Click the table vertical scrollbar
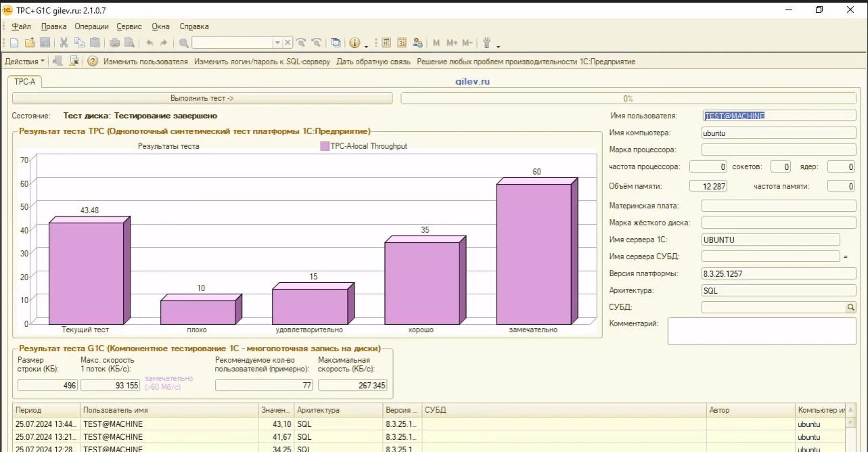This screenshot has height=452, width=868. 851,428
